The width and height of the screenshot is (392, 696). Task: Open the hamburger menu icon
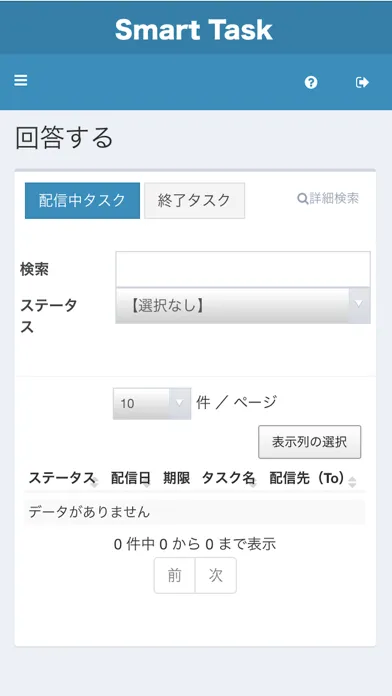point(20,81)
